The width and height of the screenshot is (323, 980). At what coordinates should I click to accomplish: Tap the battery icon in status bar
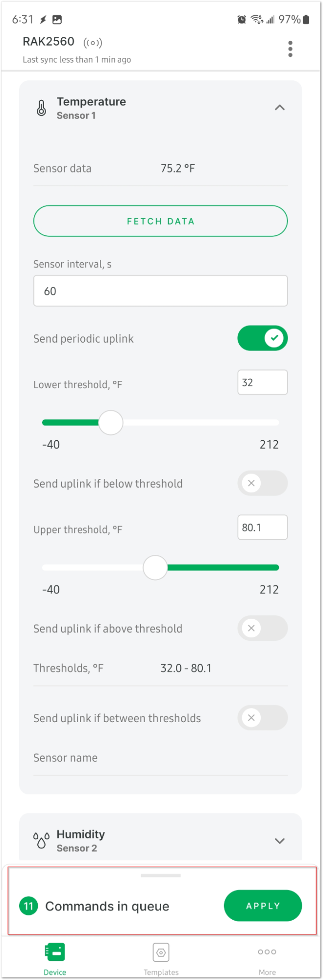(x=306, y=20)
